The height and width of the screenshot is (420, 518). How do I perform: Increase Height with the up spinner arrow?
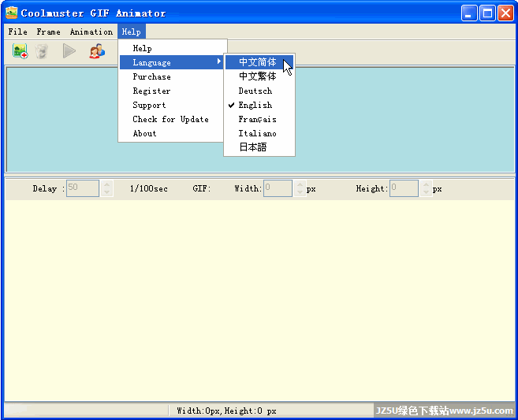click(x=427, y=184)
